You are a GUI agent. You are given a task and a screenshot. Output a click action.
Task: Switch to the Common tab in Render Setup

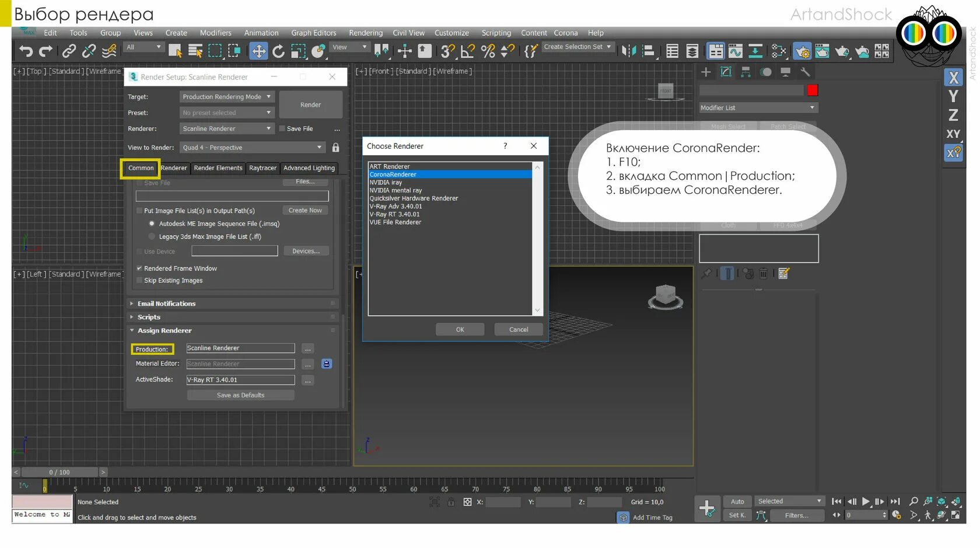(x=141, y=168)
